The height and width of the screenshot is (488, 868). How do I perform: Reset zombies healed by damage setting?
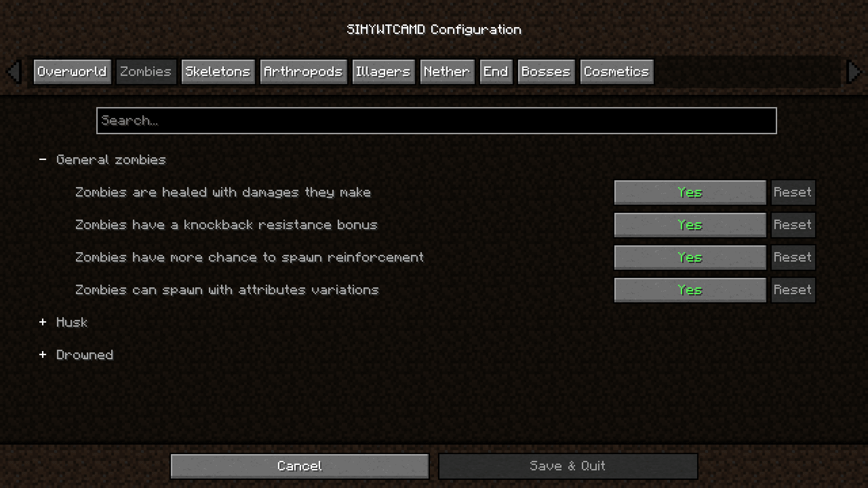coord(793,192)
